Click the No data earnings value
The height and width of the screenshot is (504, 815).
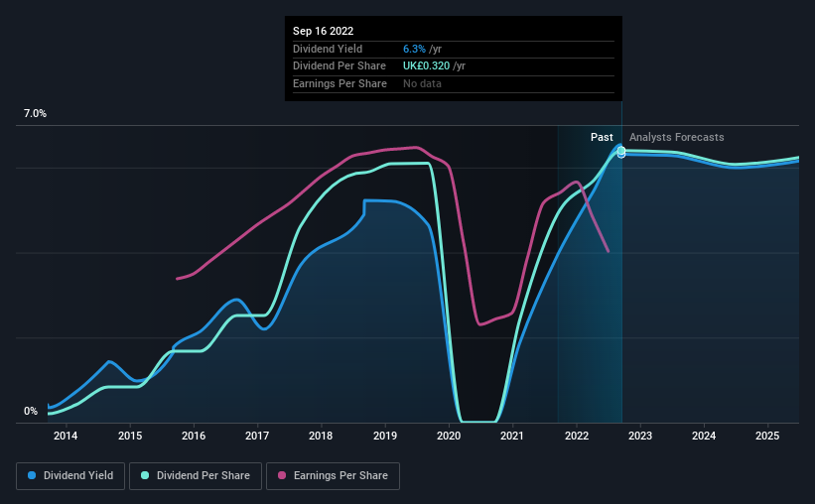coord(422,83)
